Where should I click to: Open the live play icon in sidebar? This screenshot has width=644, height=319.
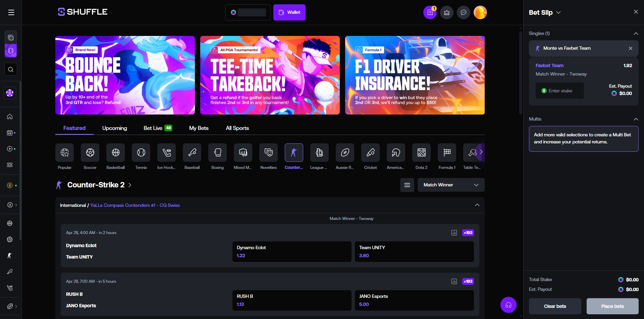[10, 149]
